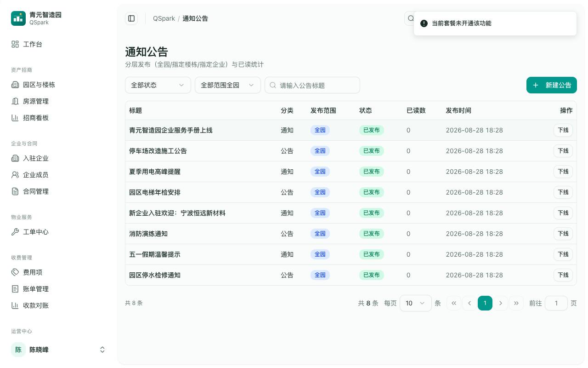Open 账单管理 in the sidebar
This screenshot has width=588, height=368.
click(x=59, y=289)
